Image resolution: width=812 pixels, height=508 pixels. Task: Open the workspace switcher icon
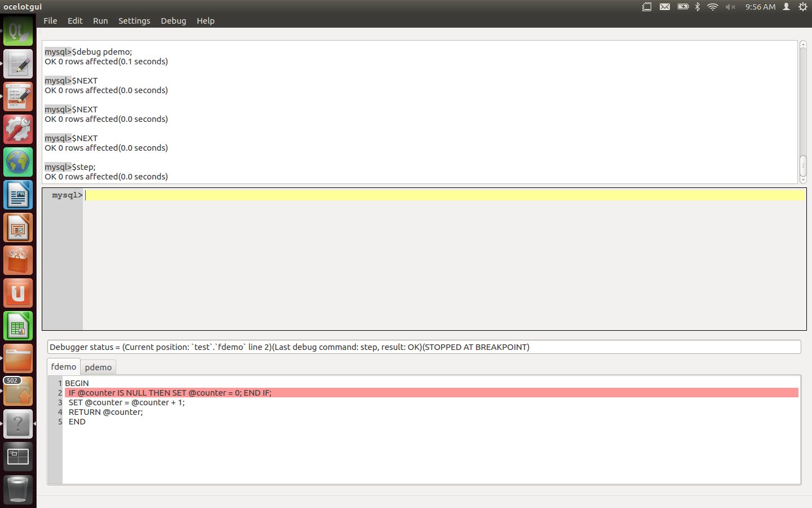(x=18, y=457)
